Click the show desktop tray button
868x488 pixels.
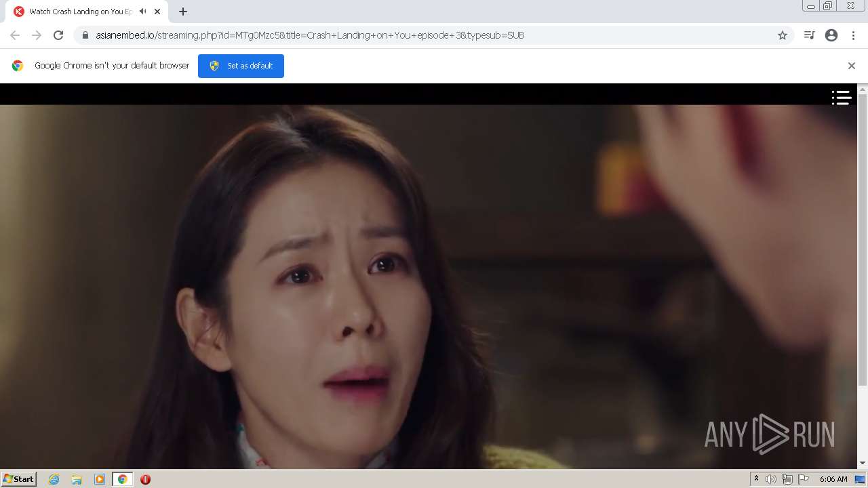pos(860,479)
